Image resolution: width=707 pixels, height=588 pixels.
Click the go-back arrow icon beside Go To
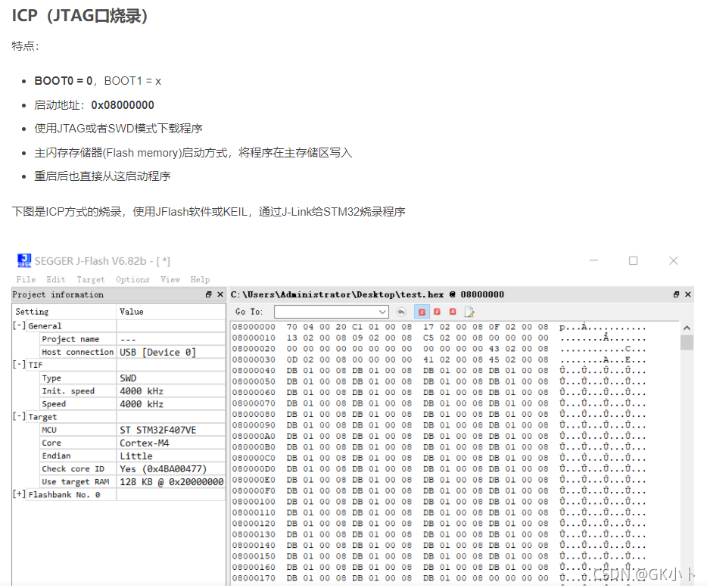click(x=401, y=312)
